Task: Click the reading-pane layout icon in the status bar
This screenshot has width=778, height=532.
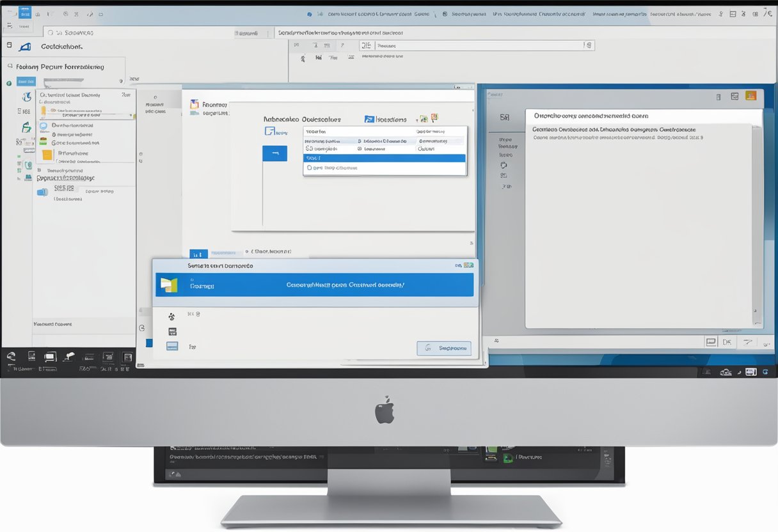Action: coord(710,341)
